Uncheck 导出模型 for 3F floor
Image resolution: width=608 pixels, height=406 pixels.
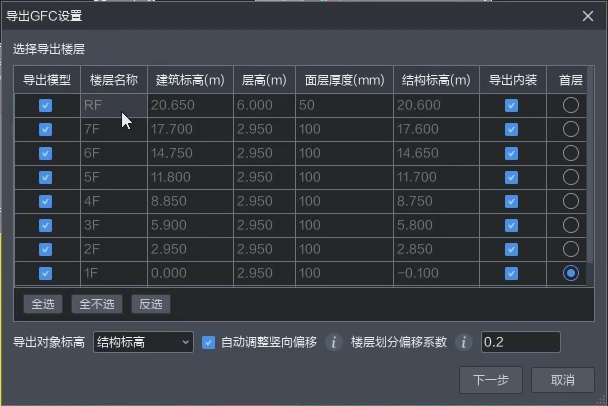pyautogui.click(x=45, y=226)
